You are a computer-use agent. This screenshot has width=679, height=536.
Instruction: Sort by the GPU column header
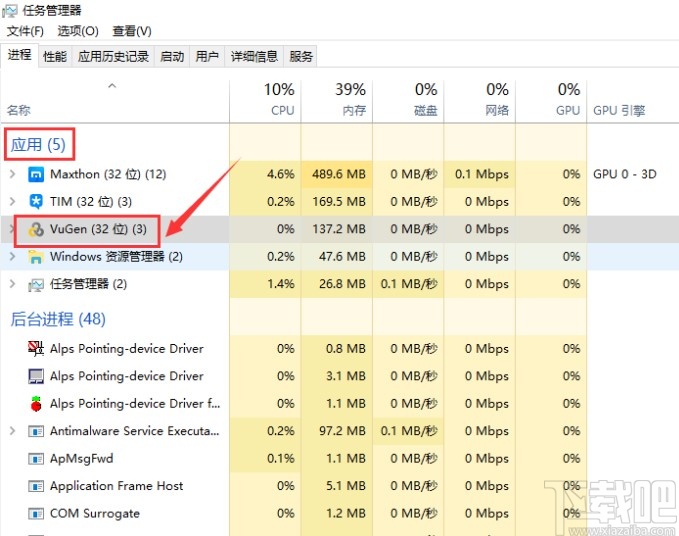click(x=551, y=102)
